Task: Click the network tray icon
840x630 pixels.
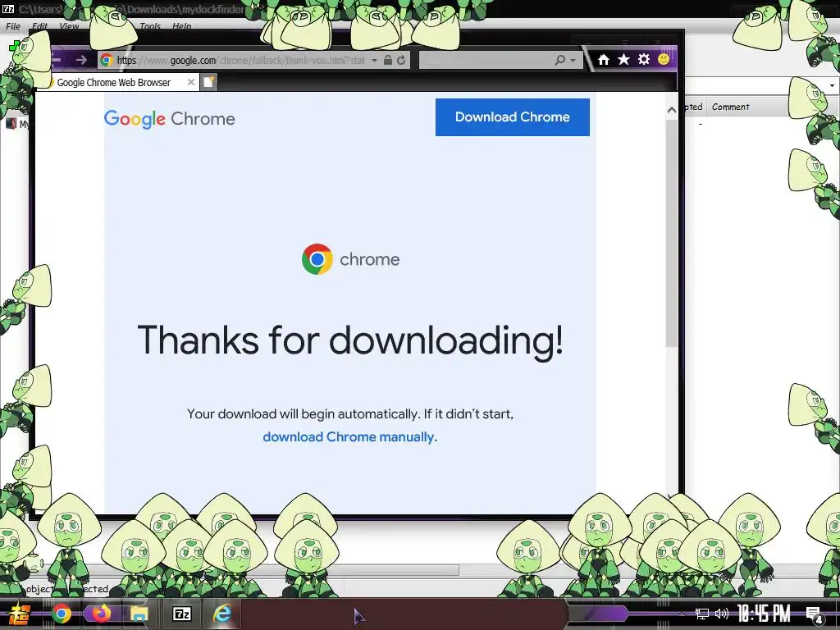Action: click(x=701, y=614)
